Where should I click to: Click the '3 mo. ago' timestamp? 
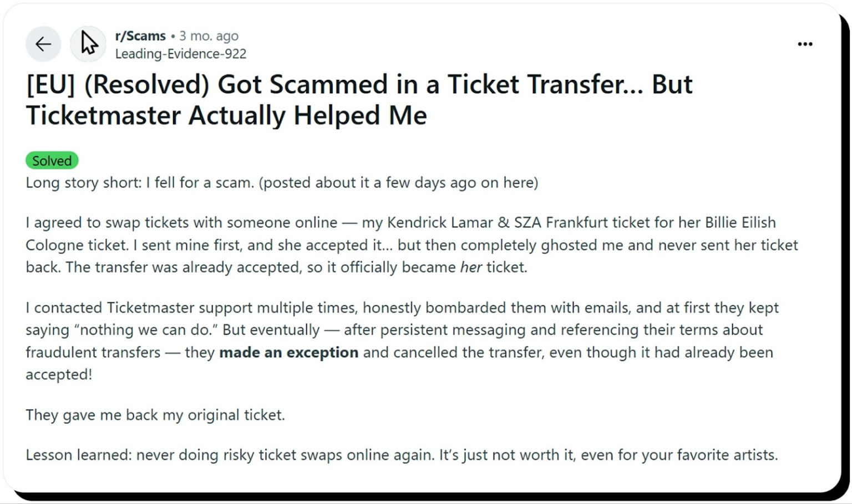[209, 35]
